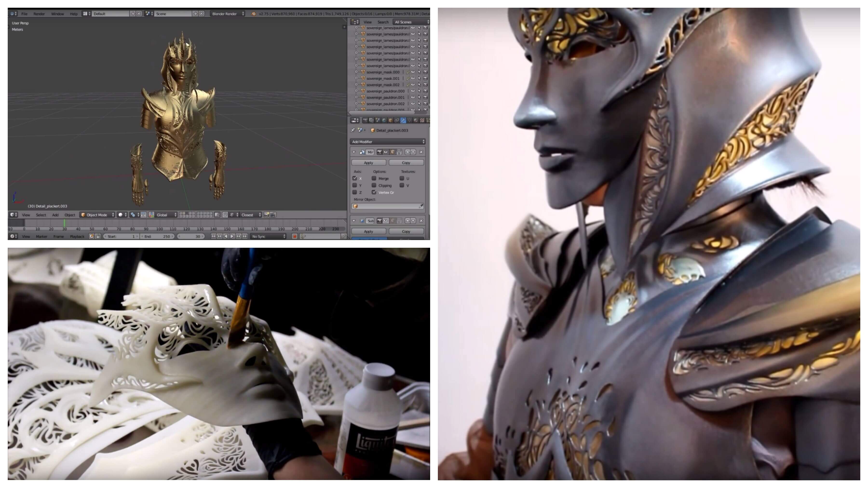Delete the current Scene with X icon
The height and width of the screenshot is (488, 868).
click(x=202, y=13)
